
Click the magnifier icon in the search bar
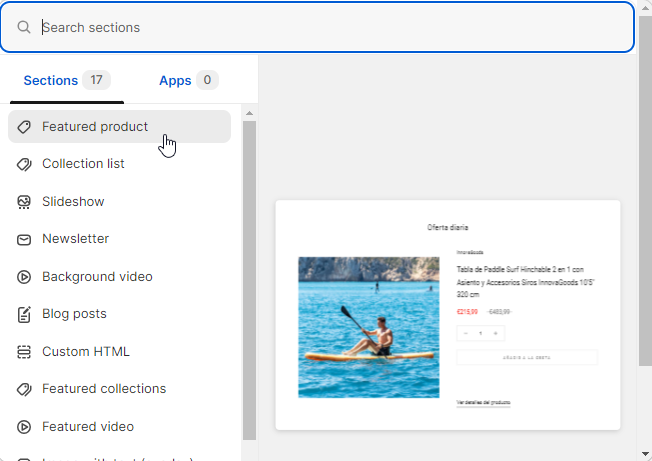pyautogui.click(x=24, y=27)
